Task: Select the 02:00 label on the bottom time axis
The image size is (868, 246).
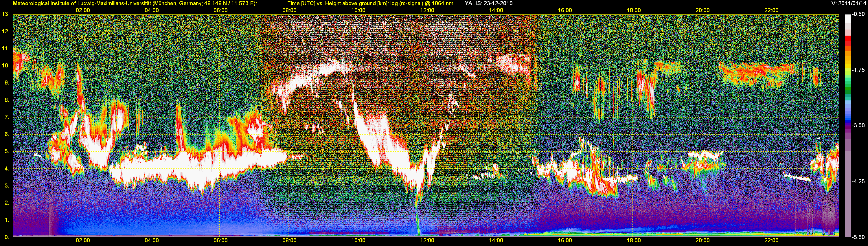Action: pos(83,241)
